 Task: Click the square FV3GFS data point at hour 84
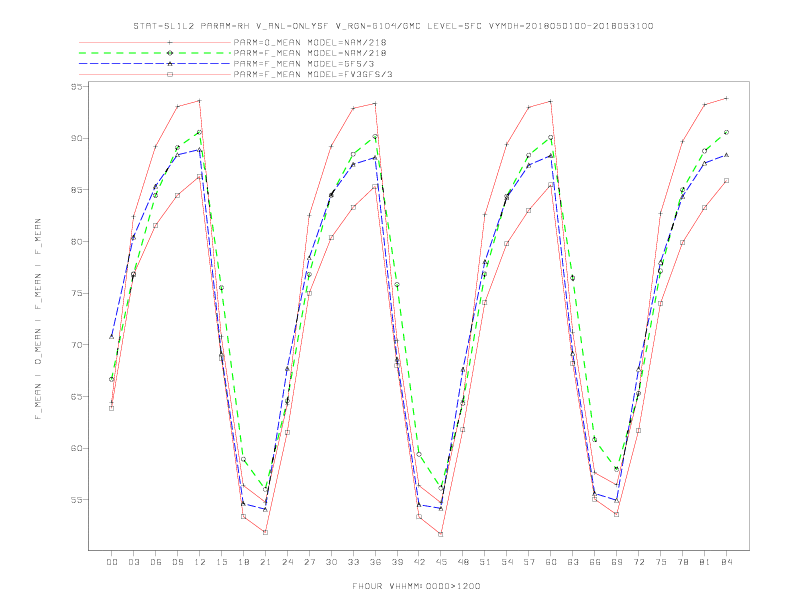[726, 180]
